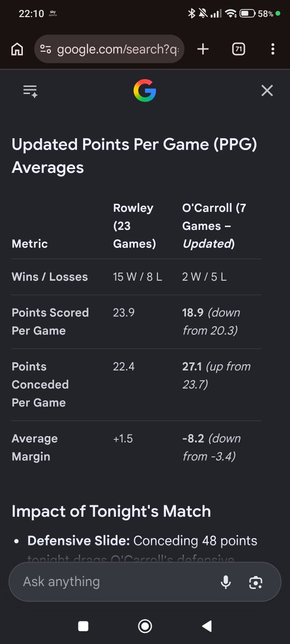Screen dimensions: 290x644
Task: Open Google Lens camera search icon
Action: 256,582
